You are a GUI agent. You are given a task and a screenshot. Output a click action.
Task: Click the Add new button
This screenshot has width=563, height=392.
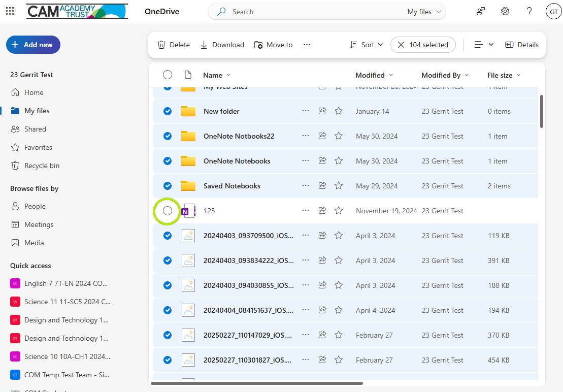(x=33, y=45)
